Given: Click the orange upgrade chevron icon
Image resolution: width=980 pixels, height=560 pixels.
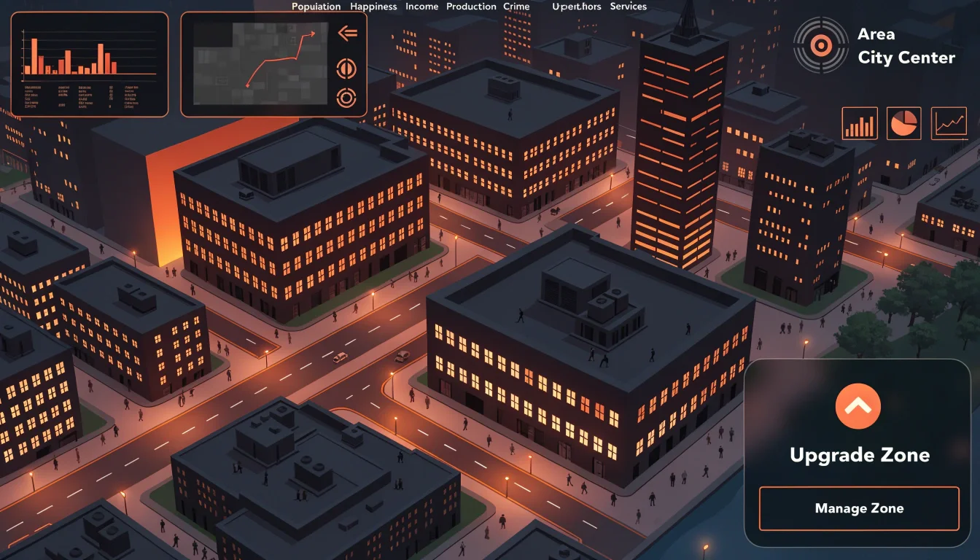Looking at the screenshot, I should pos(858,406).
